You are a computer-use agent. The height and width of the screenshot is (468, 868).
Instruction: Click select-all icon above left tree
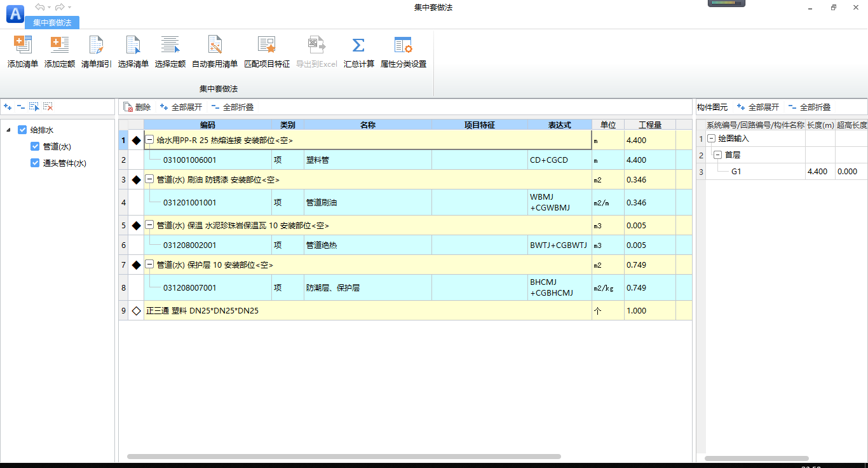(x=34, y=107)
